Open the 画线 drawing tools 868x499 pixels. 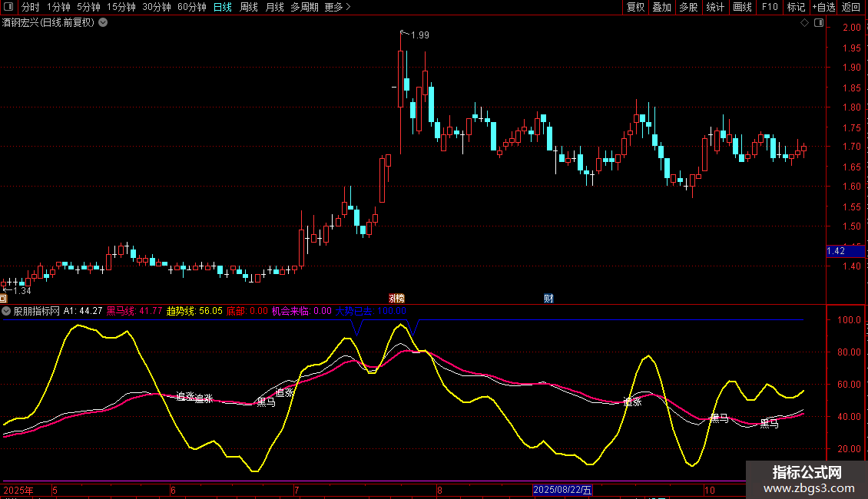[742, 8]
